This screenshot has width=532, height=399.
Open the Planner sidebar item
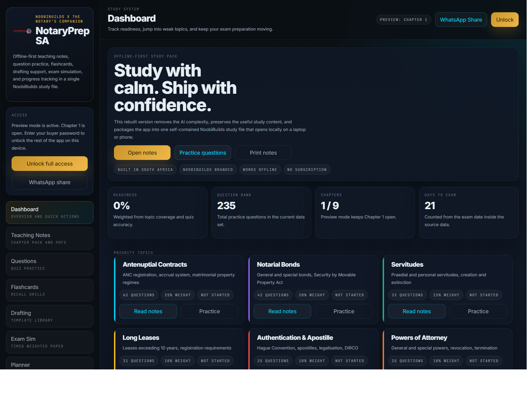50,363
